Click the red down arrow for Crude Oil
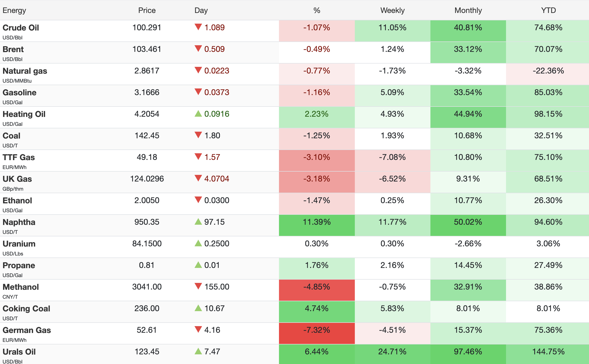Image resolution: width=589 pixels, height=364 pixels. coord(198,27)
